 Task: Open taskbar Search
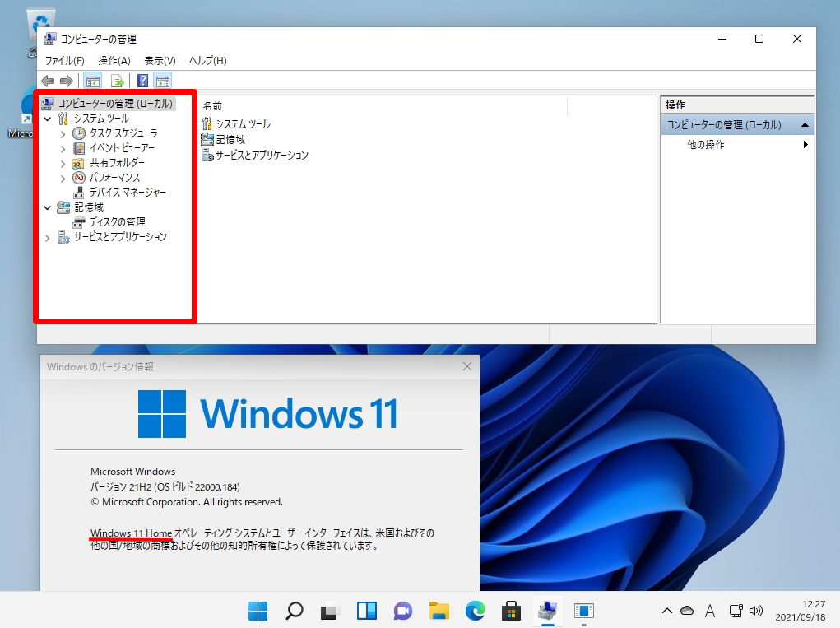[x=294, y=611]
